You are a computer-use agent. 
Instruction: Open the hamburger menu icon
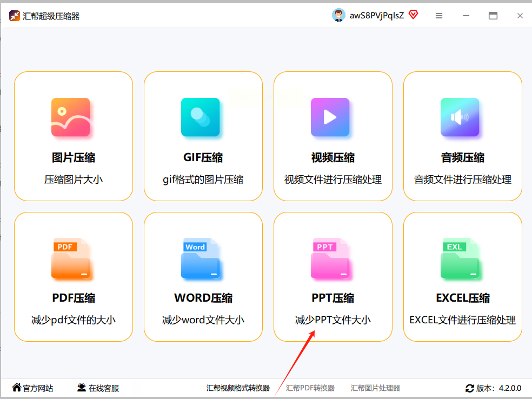click(x=439, y=16)
